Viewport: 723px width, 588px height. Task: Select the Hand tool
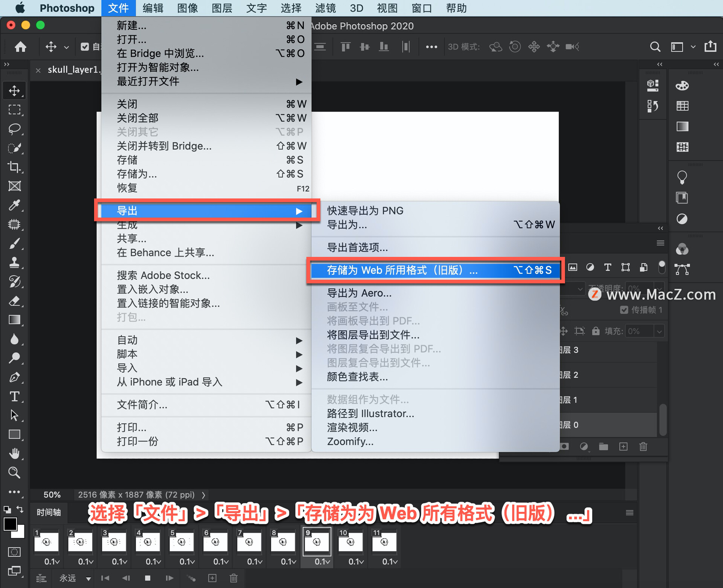coord(14,454)
